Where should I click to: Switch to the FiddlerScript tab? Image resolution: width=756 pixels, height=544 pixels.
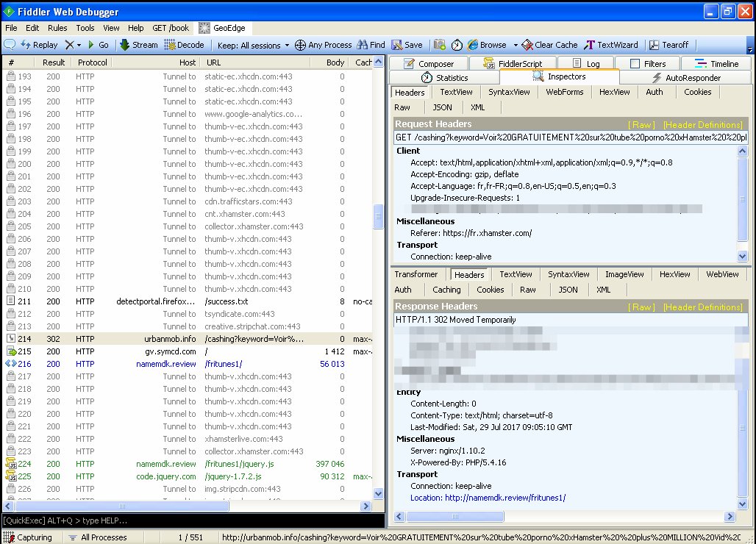[x=513, y=64]
